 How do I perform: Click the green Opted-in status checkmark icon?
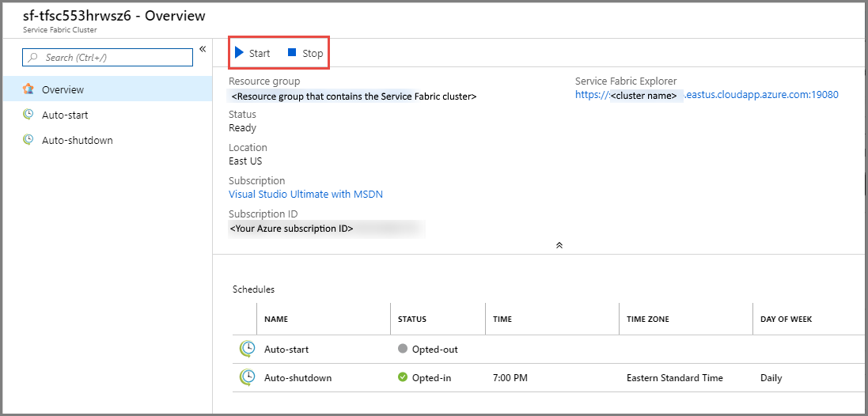403,377
